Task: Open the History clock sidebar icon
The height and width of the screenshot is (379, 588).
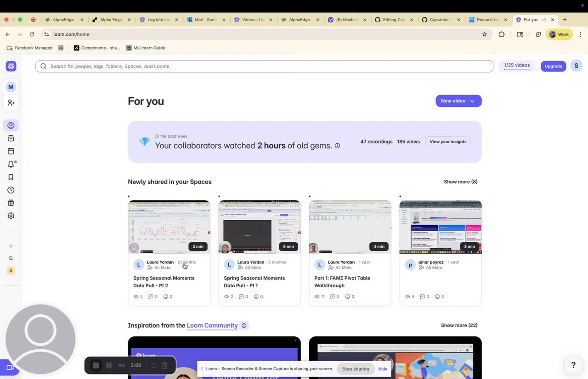Action: 11,190
